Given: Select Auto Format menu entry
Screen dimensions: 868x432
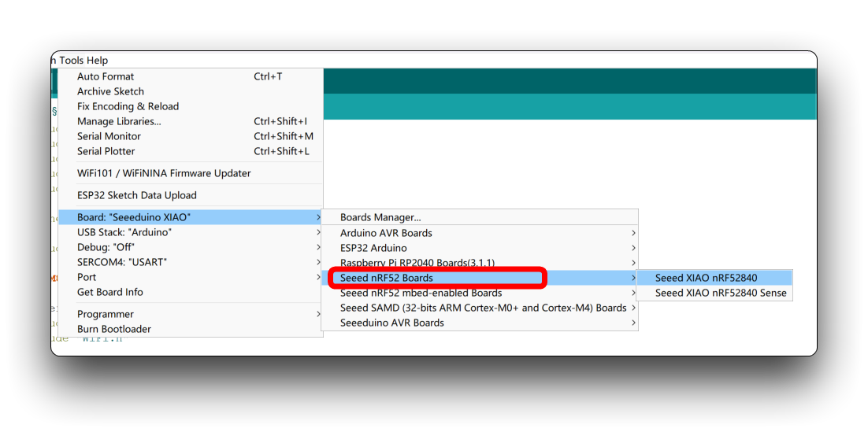Looking at the screenshot, I should pos(191,76).
